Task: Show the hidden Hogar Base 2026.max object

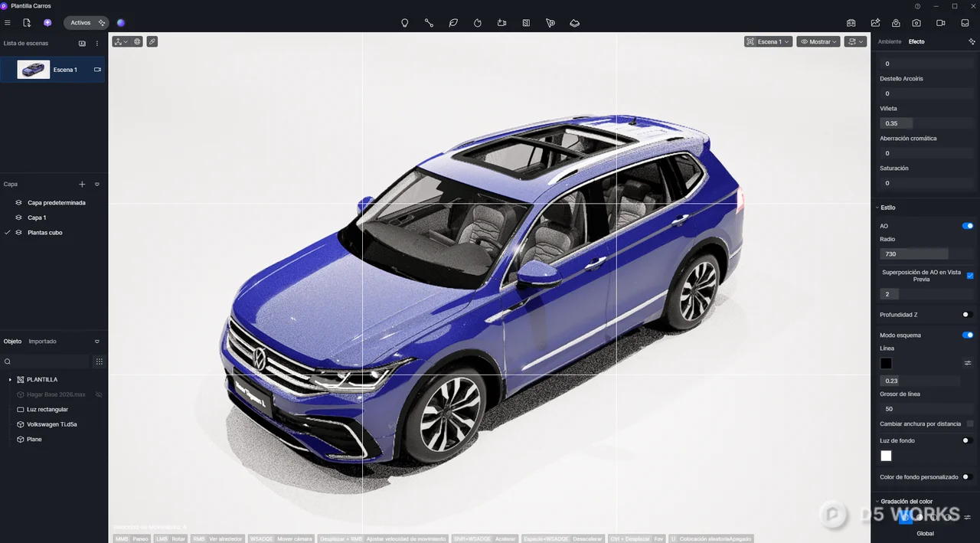Action: pos(99,394)
